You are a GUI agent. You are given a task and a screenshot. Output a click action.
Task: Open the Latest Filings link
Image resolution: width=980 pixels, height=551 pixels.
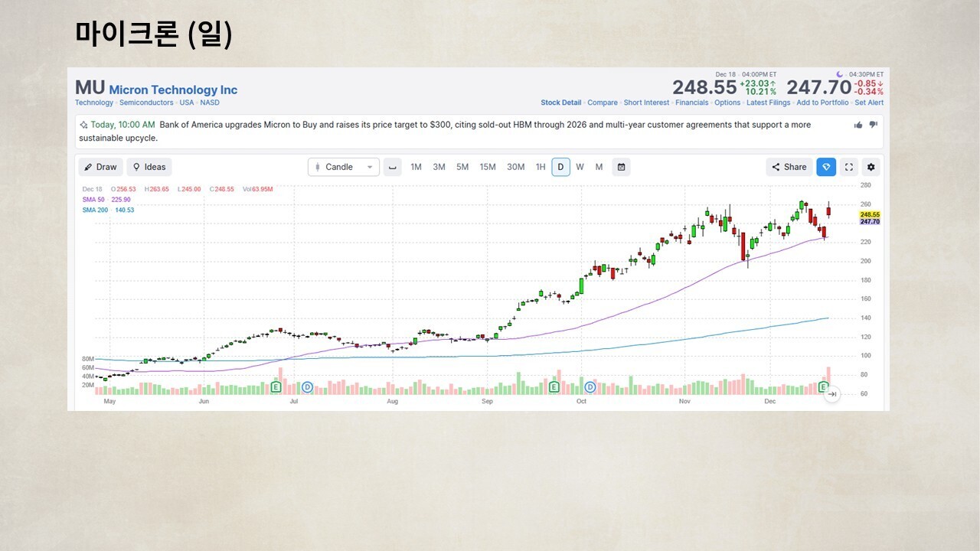click(x=769, y=103)
